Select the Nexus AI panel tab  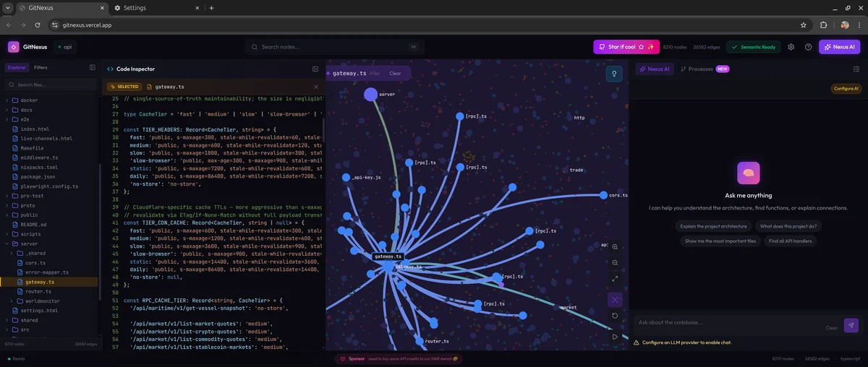(x=655, y=69)
